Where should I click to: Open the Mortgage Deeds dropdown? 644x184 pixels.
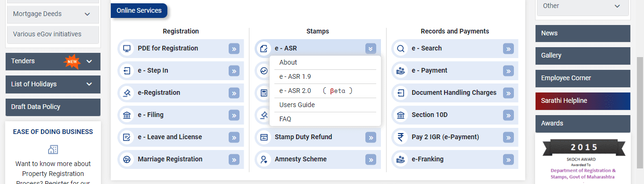(x=53, y=14)
